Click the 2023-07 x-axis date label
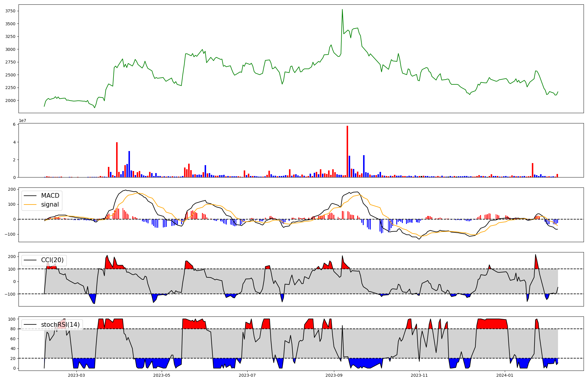 click(247, 375)
